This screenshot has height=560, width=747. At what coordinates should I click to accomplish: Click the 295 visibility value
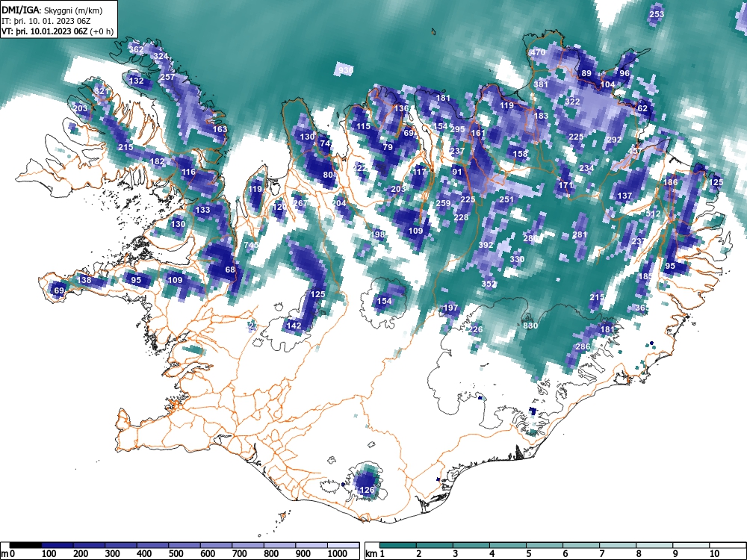click(457, 129)
